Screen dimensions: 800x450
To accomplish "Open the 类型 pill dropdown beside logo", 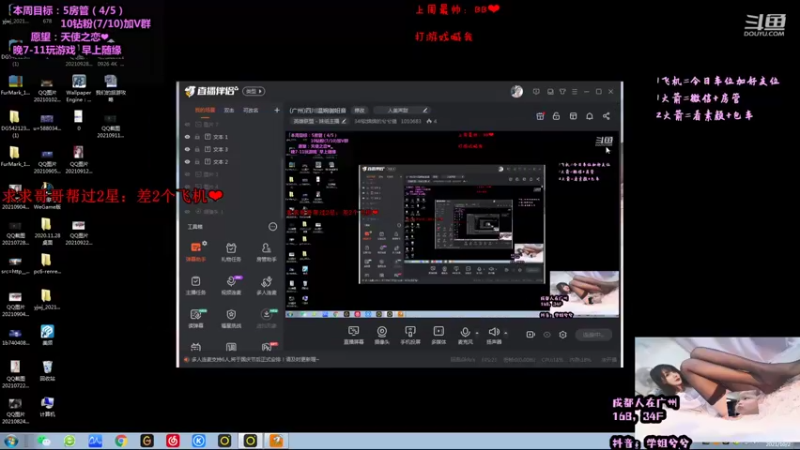I will coord(254,91).
